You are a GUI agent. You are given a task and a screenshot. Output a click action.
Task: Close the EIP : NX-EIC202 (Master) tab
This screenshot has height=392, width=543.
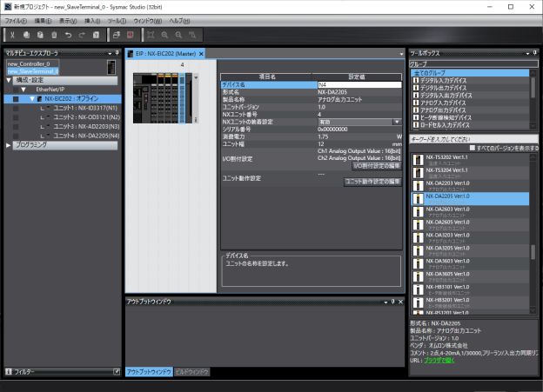[201, 54]
